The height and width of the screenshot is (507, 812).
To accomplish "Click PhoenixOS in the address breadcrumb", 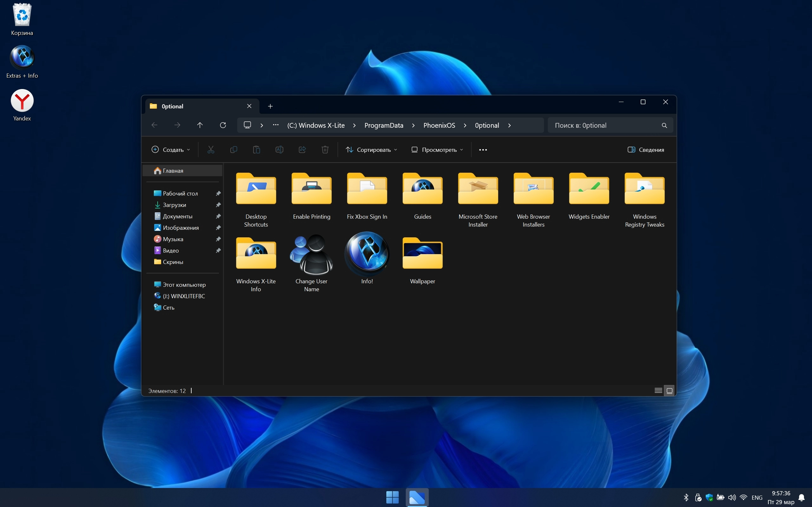I will pos(439,125).
